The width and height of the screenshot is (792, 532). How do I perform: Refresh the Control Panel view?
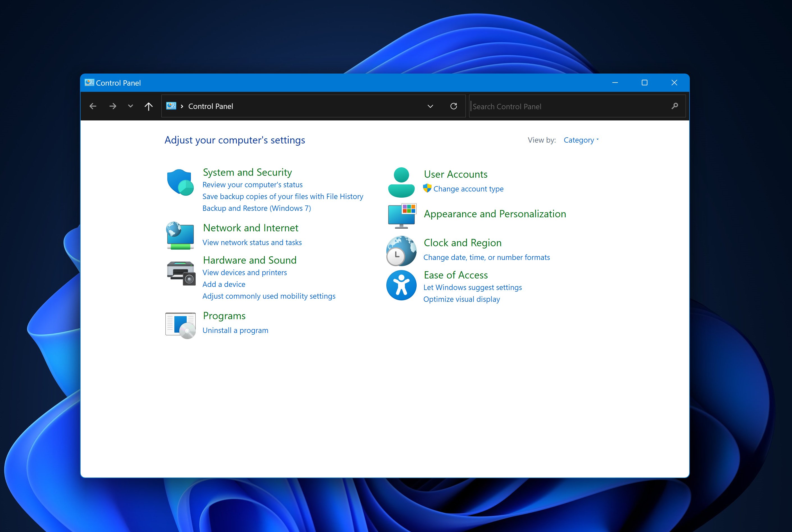pyautogui.click(x=454, y=106)
